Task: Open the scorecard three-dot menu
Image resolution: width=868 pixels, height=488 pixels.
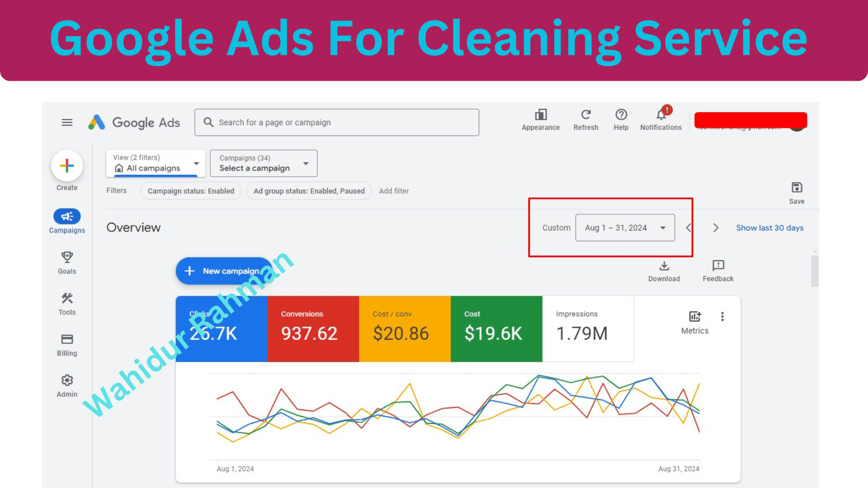Action: pos(722,316)
